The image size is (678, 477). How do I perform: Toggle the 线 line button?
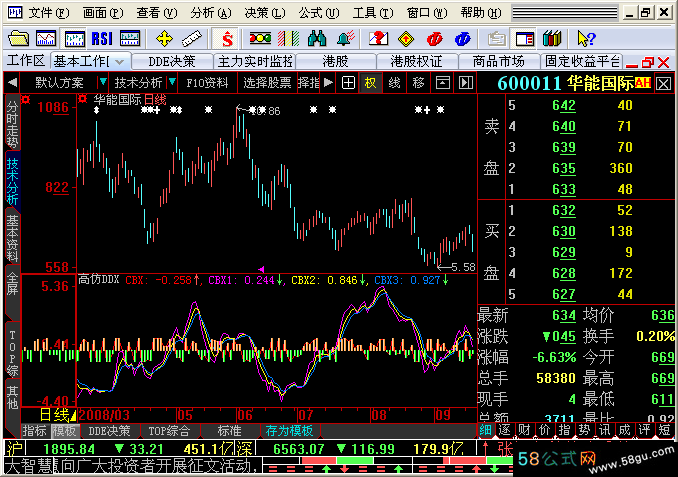(394, 82)
